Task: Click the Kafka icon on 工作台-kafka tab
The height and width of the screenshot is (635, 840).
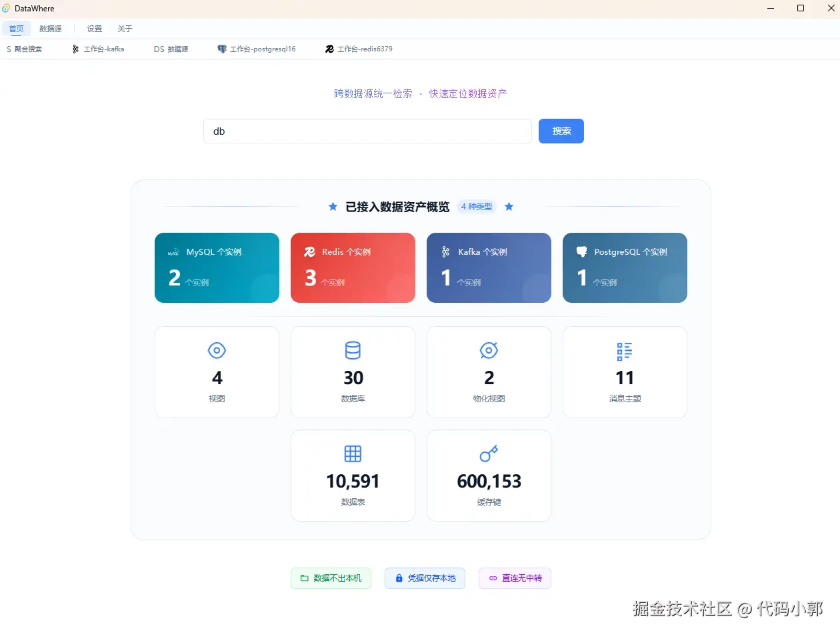Action: click(76, 49)
